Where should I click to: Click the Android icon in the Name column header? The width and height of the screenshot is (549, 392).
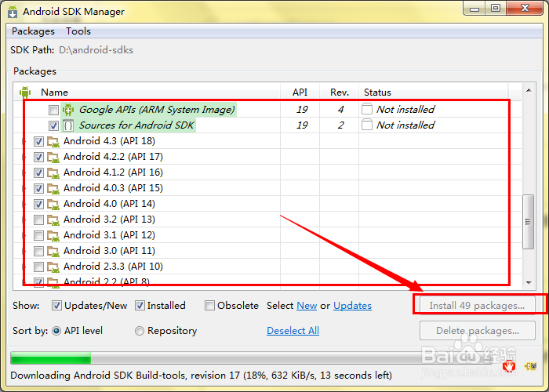[x=25, y=93]
